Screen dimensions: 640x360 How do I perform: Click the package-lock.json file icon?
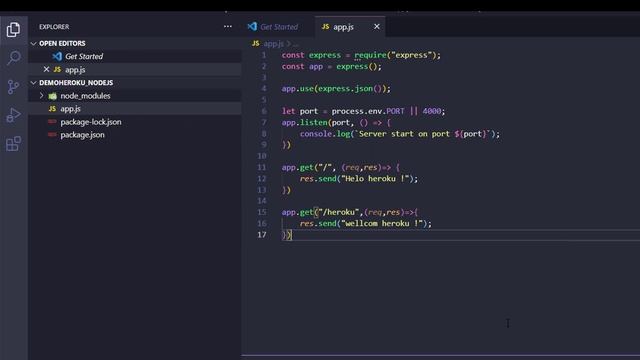pyautogui.click(x=52, y=122)
